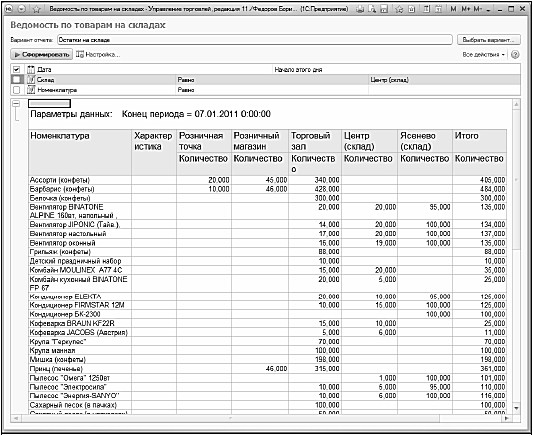
Task: Save report with the floppy disk icon
Action: click(x=384, y=9)
